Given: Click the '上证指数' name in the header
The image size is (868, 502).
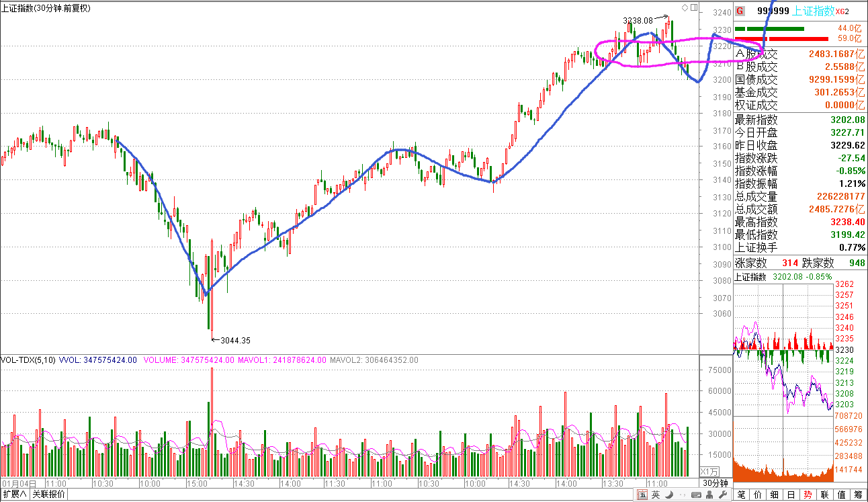Looking at the screenshot, I should tap(814, 11).
